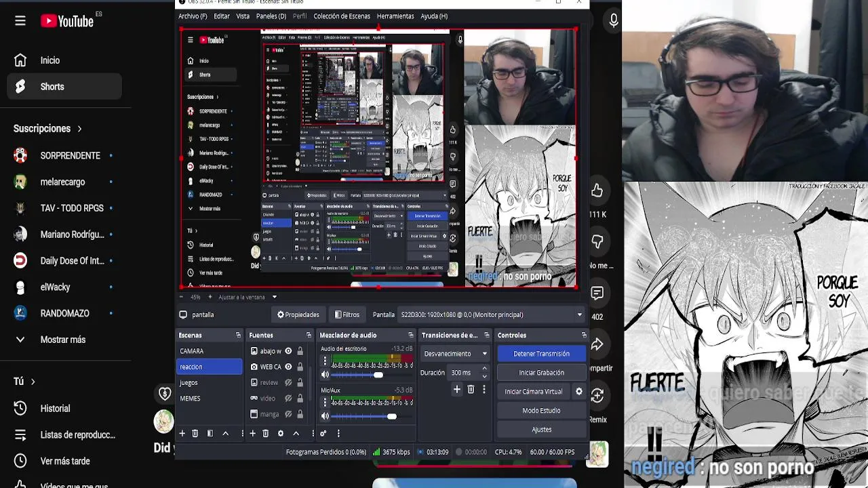Remove the transition with trash icon
Image resolution: width=868 pixels, height=488 pixels.
(x=471, y=389)
